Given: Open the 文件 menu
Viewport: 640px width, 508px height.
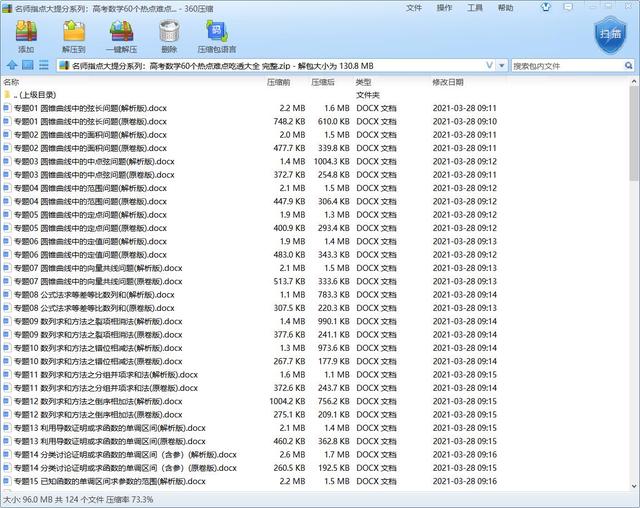Looking at the screenshot, I should coord(414,8).
